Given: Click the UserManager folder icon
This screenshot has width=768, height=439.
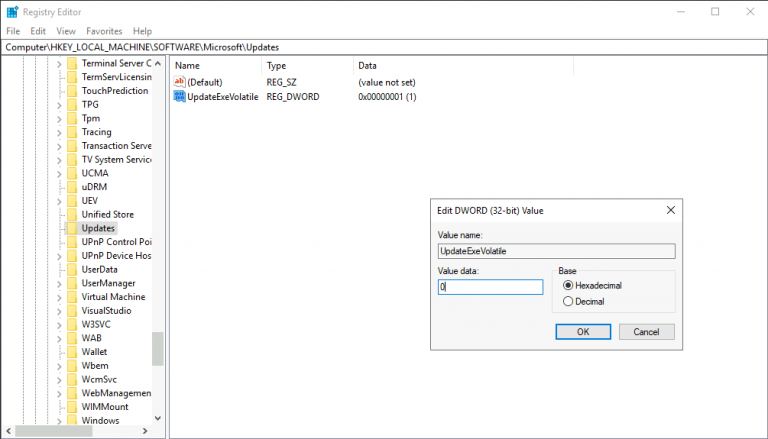Looking at the screenshot, I should point(72,283).
